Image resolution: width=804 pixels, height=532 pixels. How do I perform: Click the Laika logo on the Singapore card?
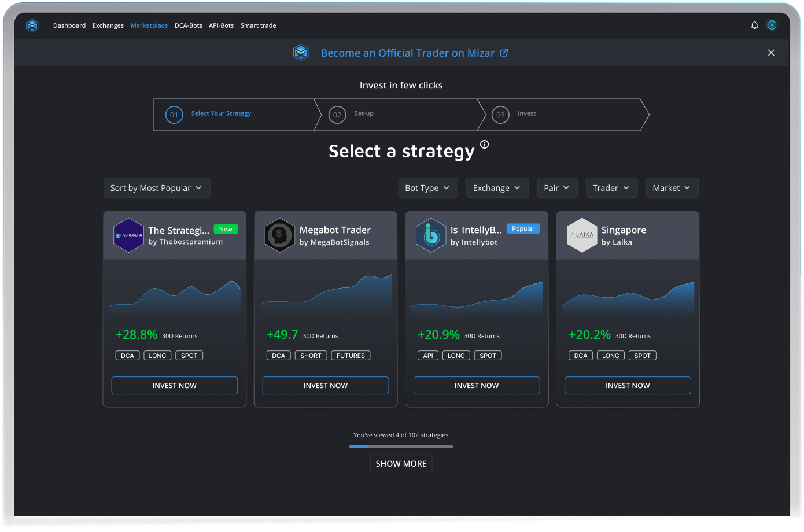tap(582, 235)
